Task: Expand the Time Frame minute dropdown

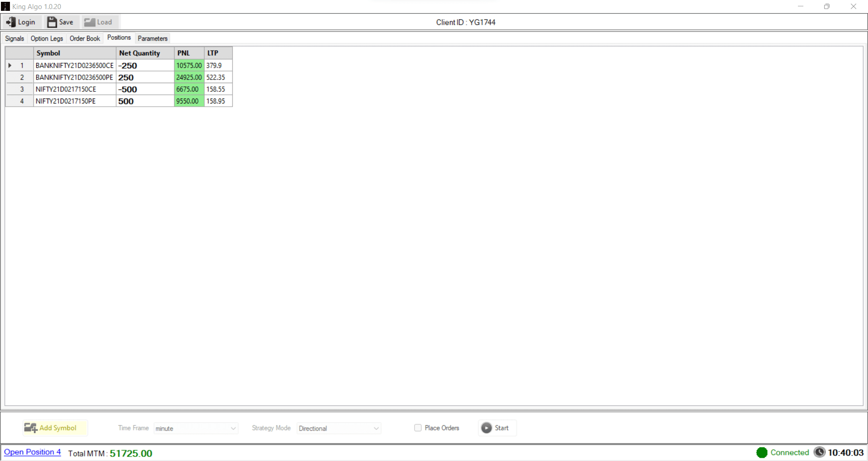Action: [196, 428]
